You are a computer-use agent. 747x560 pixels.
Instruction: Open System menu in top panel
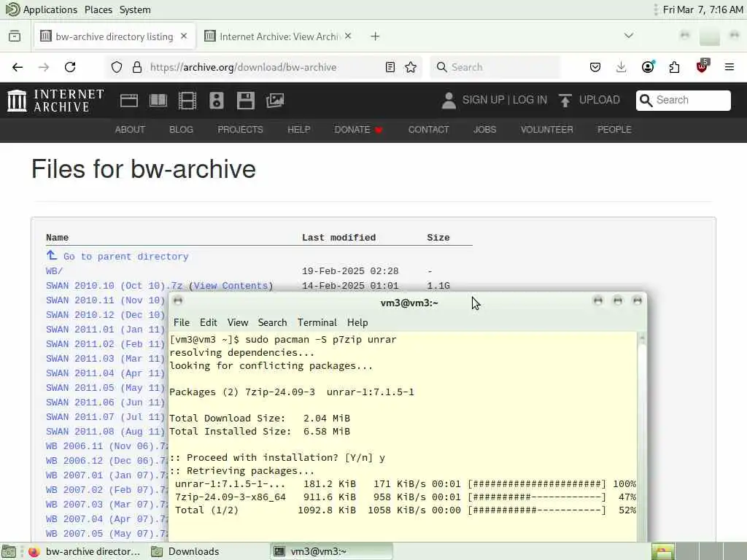tap(135, 9)
